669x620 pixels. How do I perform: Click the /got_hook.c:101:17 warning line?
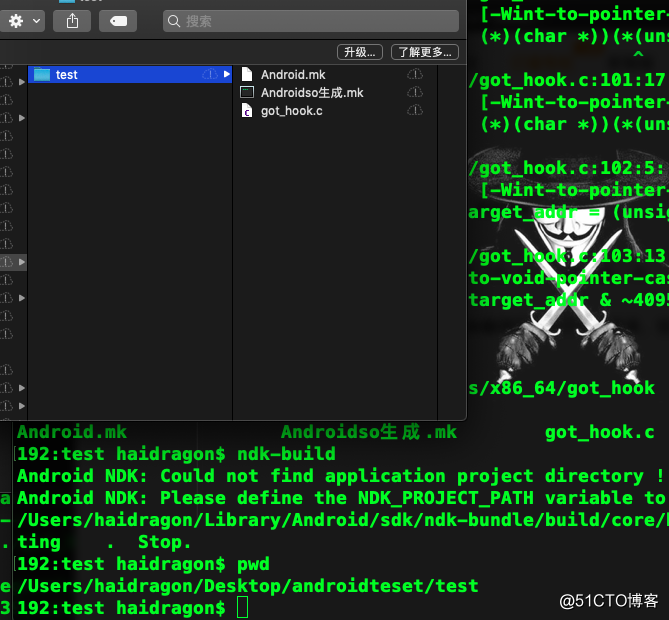[567, 80]
